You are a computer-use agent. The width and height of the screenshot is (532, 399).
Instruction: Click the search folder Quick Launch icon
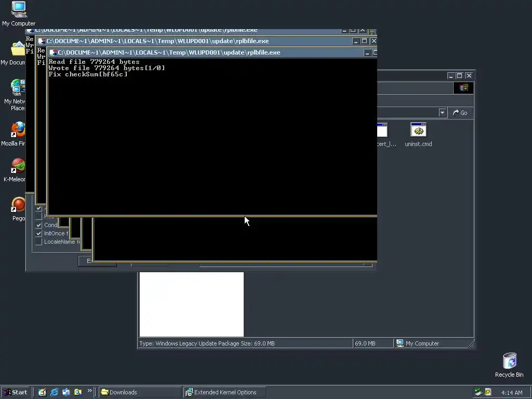click(x=78, y=392)
